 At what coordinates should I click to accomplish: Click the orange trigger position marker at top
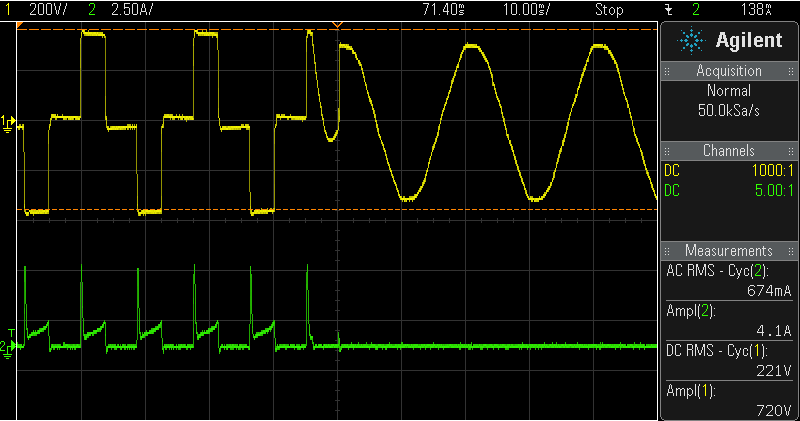point(337,24)
